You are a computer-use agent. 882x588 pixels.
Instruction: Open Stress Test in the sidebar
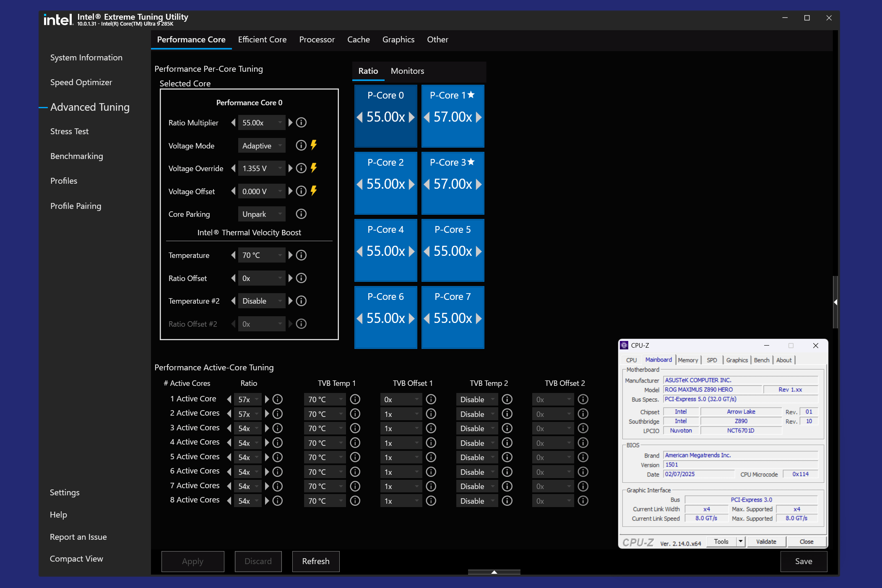click(69, 131)
